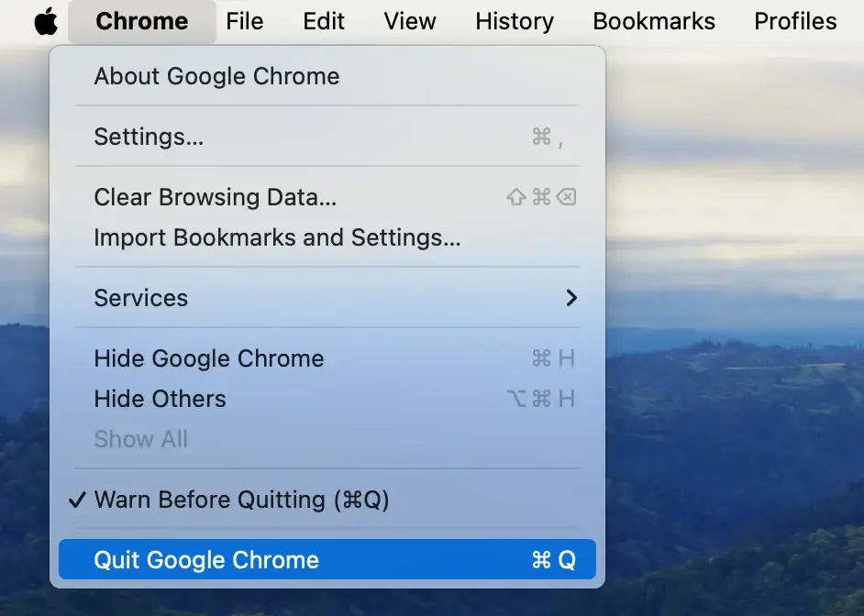
Task: Open the File menu
Action: 245,21
